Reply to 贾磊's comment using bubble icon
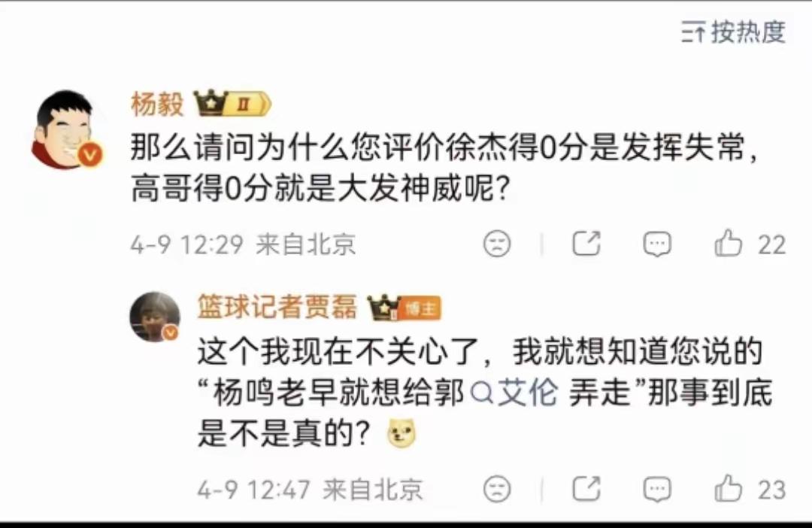Screen dimensions: 812x528 [657, 489]
